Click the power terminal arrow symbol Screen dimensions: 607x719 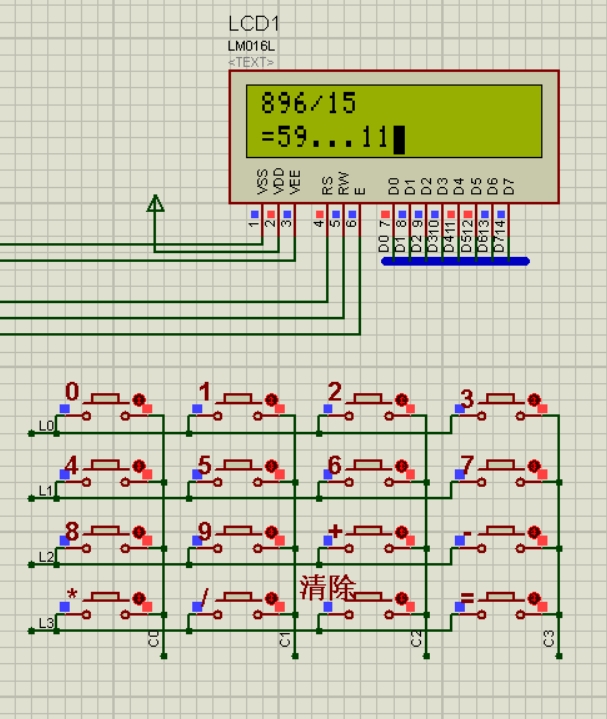pyautogui.click(x=155, y=203)
